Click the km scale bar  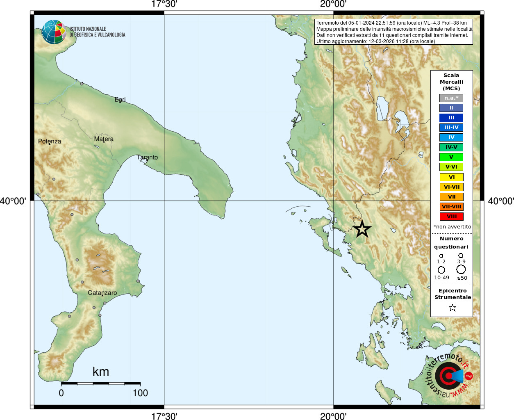click(x=101, y=384)
